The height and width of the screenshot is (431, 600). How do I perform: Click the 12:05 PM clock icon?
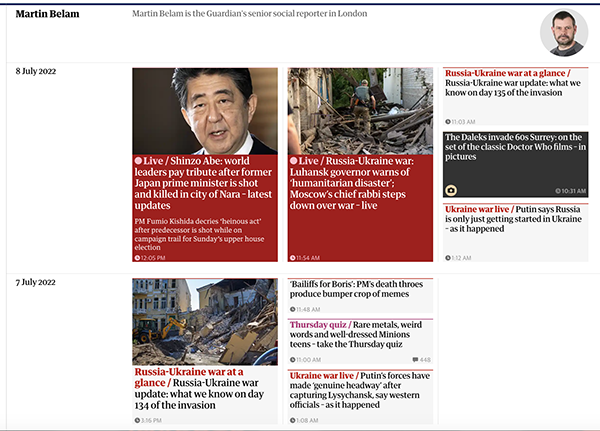[137, 258]
